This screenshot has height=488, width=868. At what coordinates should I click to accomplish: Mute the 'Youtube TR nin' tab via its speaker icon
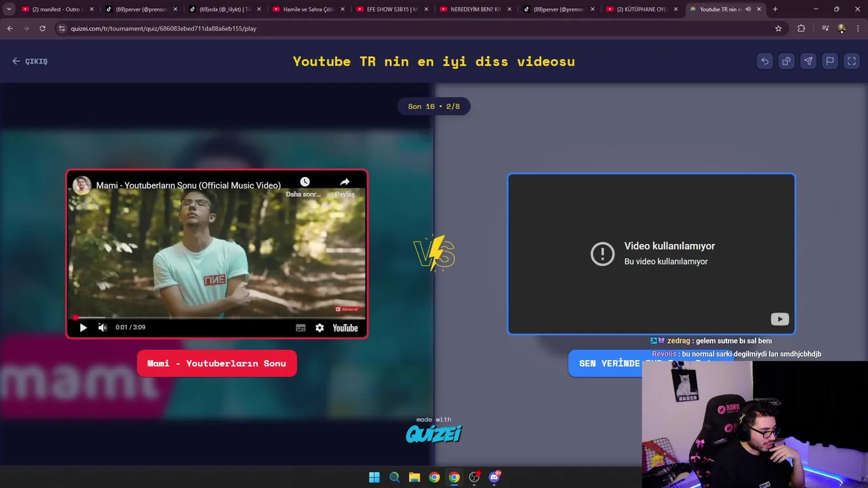click(748, 9)
